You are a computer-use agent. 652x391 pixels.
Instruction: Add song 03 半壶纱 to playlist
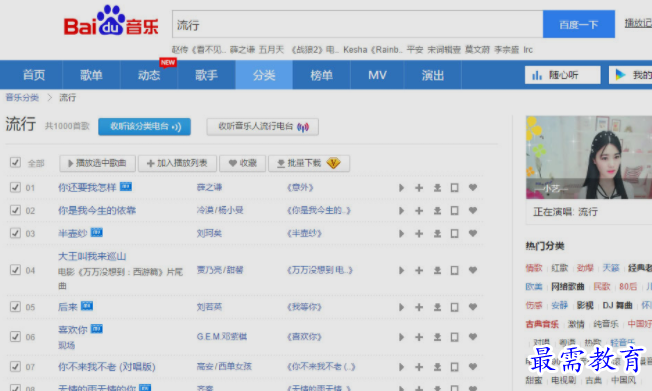(x=419, y=233)
